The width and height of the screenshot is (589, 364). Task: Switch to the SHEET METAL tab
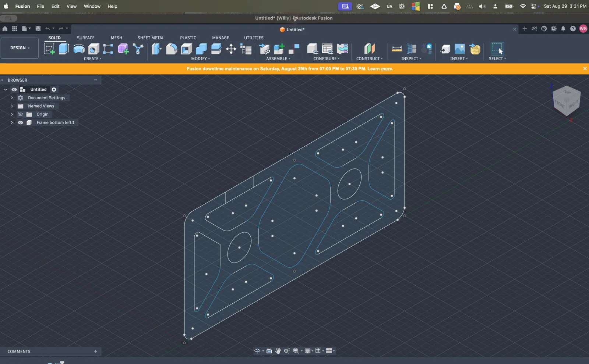point(151,38)
